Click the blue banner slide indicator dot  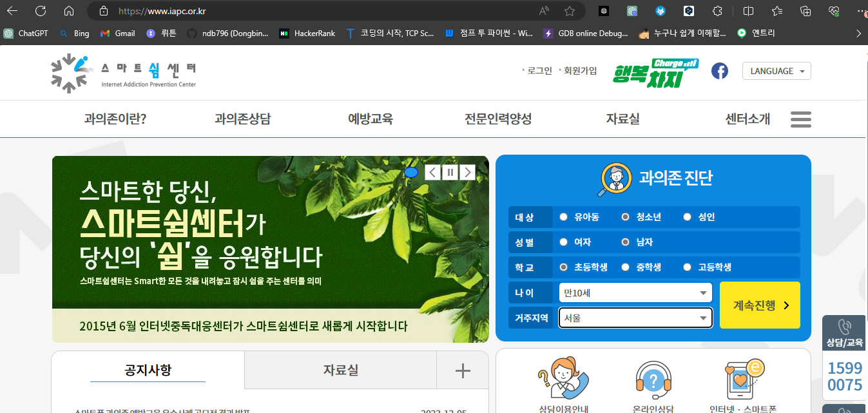411,172
